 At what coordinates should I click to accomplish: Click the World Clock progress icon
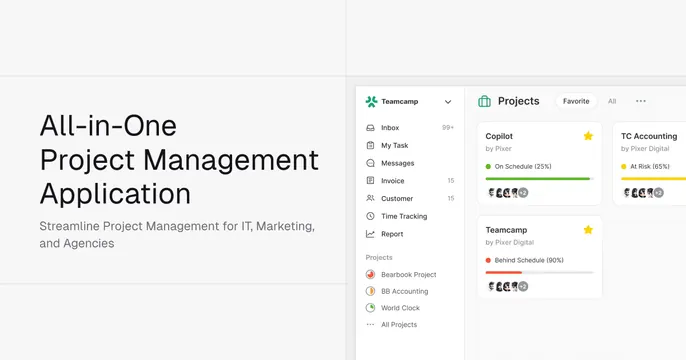[x=370, y=308]
